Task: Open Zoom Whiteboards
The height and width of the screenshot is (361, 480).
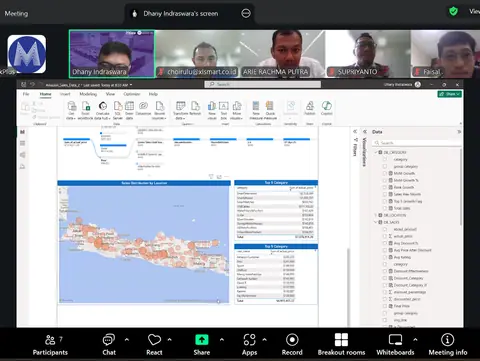Action: click(395, 345)
